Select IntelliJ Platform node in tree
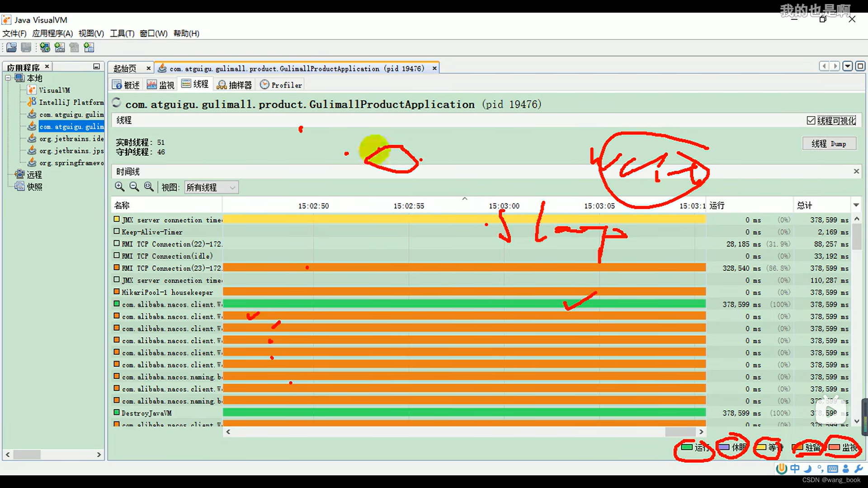Image resolution: width=868 pixels, height=488 pixels. [71, 103]
